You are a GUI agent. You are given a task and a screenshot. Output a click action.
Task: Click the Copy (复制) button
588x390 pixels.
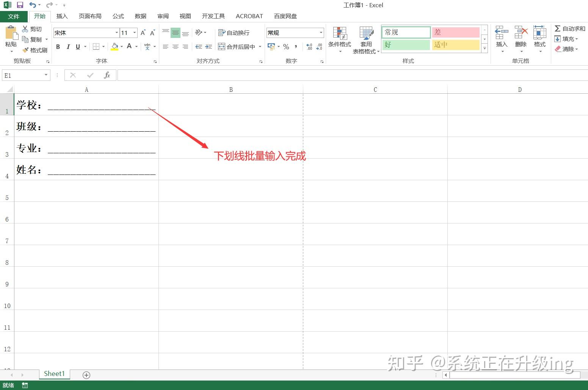pyautogui.click(x=32, y=39)
